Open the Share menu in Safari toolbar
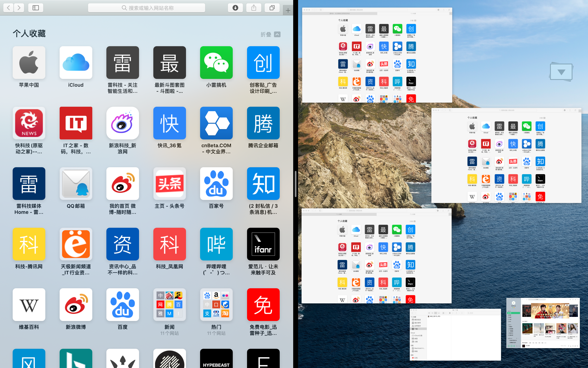The image size is (588, 368). point(254,8)
